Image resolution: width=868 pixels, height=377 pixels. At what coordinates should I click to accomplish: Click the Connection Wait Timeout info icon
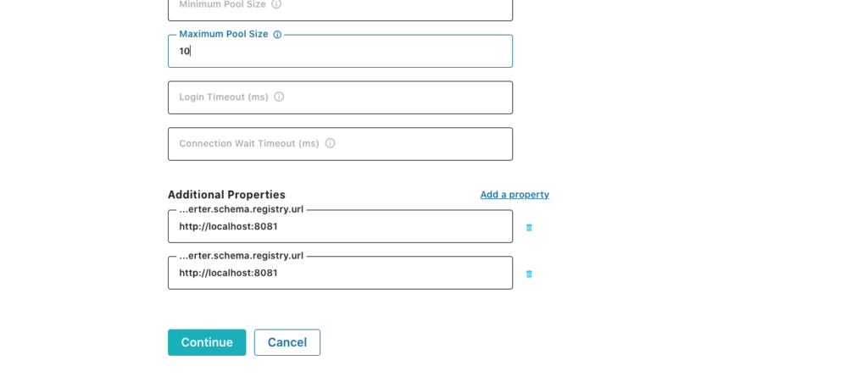coord(331,143)
